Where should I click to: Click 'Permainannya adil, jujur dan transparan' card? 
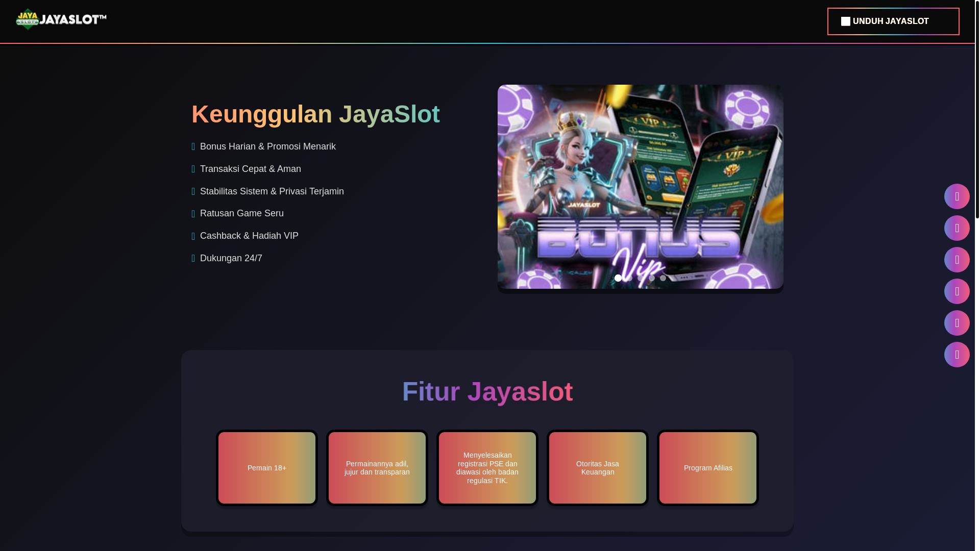pos(377,468)
